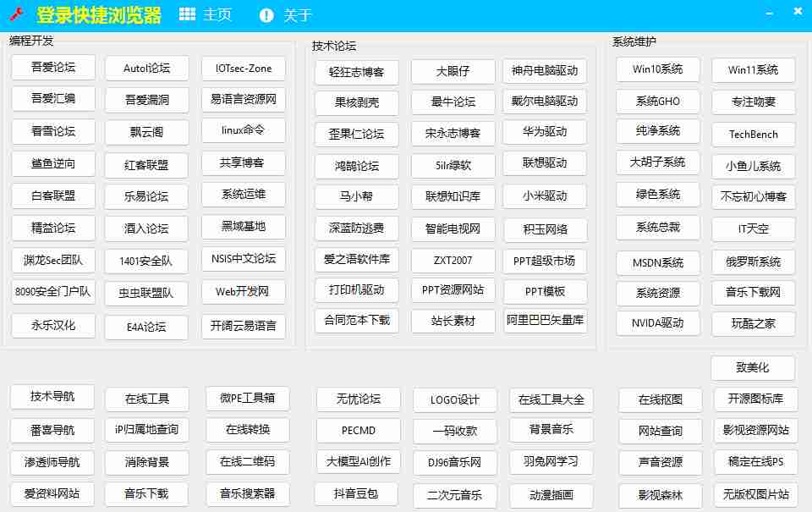
Task: Click the linux命令 button
Action: [x=244, y=129]
